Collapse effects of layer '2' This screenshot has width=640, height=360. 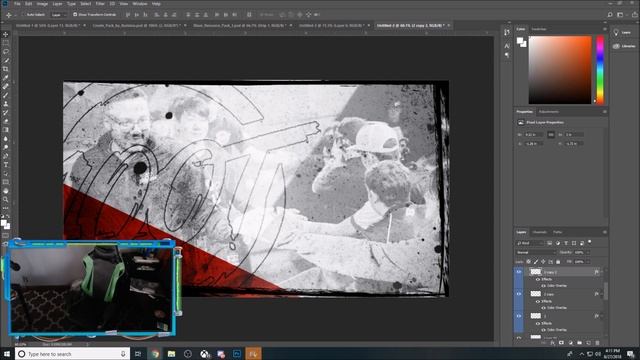(x=602, y=316)
